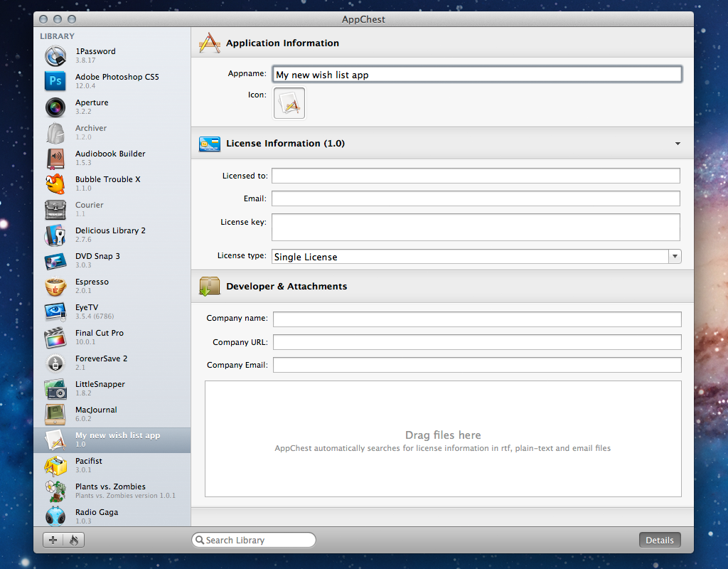Click into the license Email field
The height and width of the screenshot is (569, 728).
click(476, 198)
